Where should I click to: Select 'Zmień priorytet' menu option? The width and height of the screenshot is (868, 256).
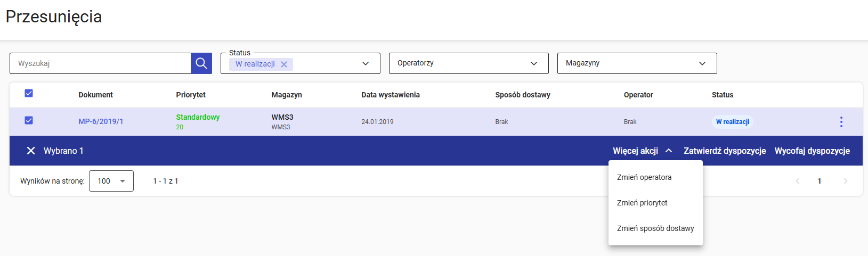point(642,203)
